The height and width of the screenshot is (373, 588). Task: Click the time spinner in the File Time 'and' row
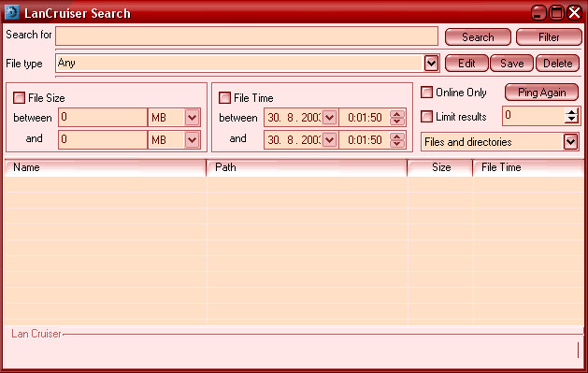click(397, 140)
